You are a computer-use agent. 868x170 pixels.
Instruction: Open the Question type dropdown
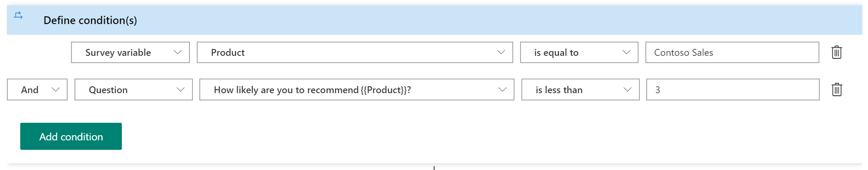coord(133,90)
